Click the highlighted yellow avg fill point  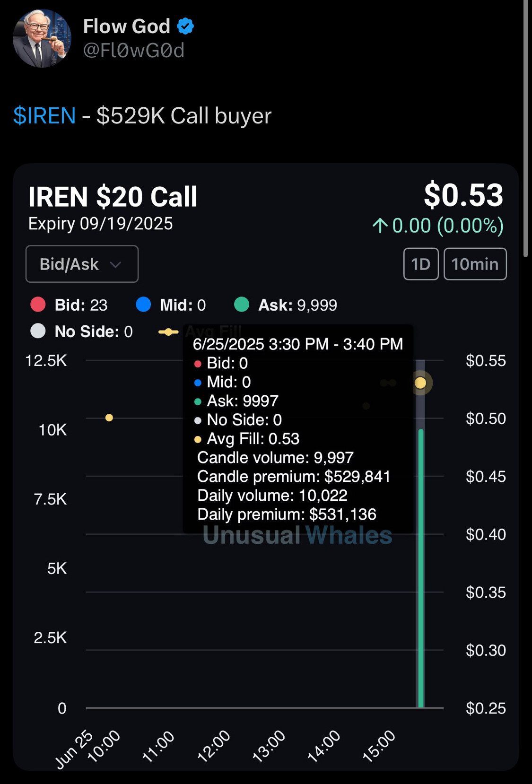(420, 383)
